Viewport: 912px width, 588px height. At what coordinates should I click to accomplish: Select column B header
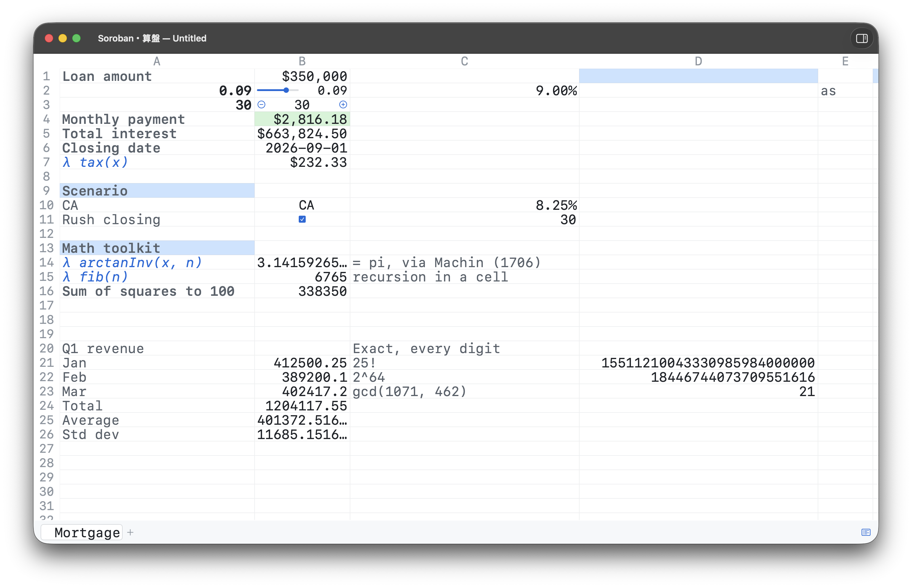tap(302, 61)
